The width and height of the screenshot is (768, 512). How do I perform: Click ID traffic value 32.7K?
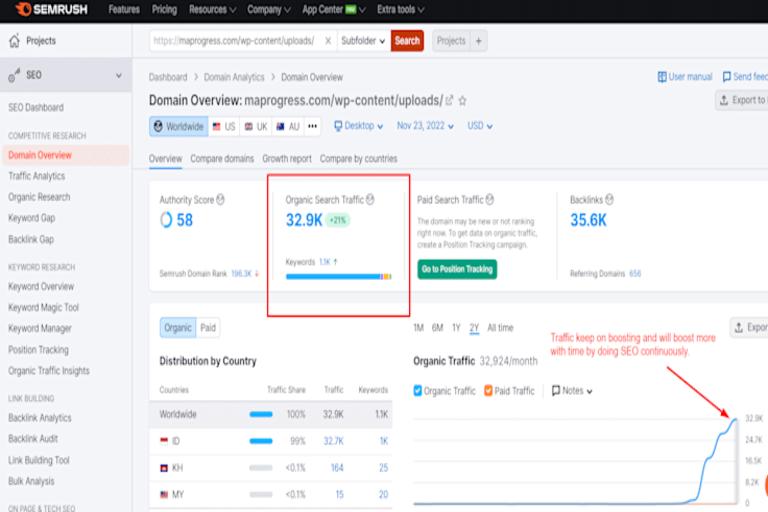[x=334, y=441]
